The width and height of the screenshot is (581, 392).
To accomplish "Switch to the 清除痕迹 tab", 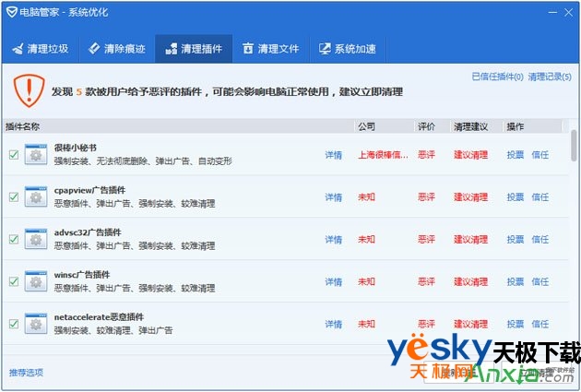I will pos(117,49).
